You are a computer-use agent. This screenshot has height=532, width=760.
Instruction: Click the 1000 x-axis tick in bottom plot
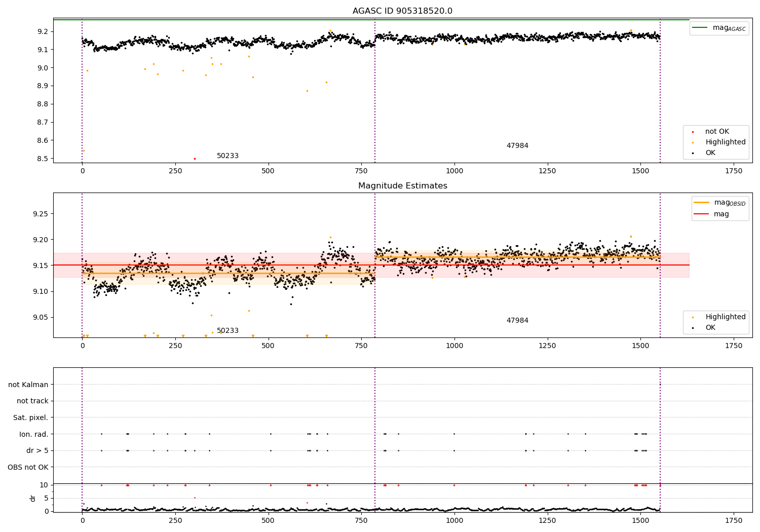pyautogui.click(x=454, y=521)
